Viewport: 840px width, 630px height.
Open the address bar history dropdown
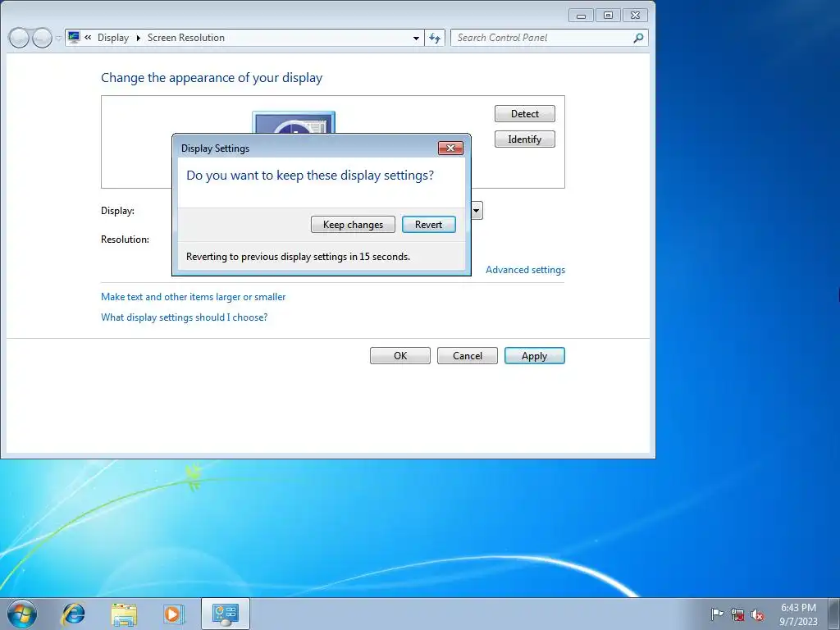pyautogui.click(x=416, y=38)
